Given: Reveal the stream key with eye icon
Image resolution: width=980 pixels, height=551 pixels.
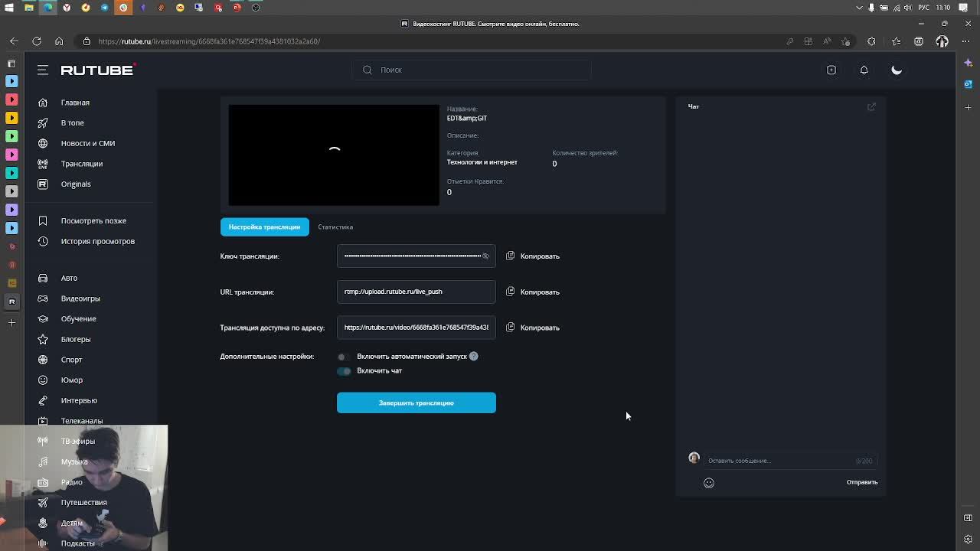Looking at the screenshot, I should tap(485, 256).
